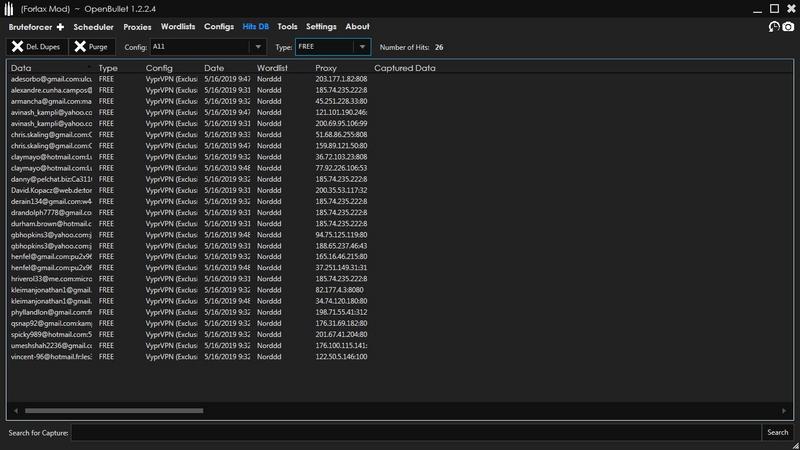This screenshot has width=800, height=450.
Task: Select the armancha@gmail.com row
Action: pos(400,102)
